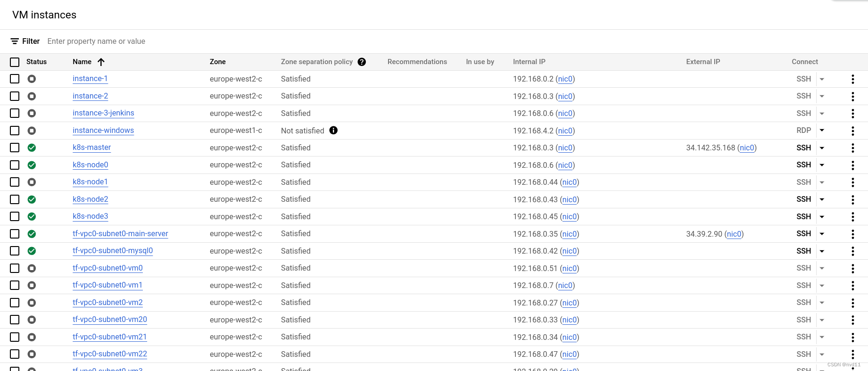Open more actions for instance-3-jenkins
This screenshot has height=371, width=868.
click(852, 114)
